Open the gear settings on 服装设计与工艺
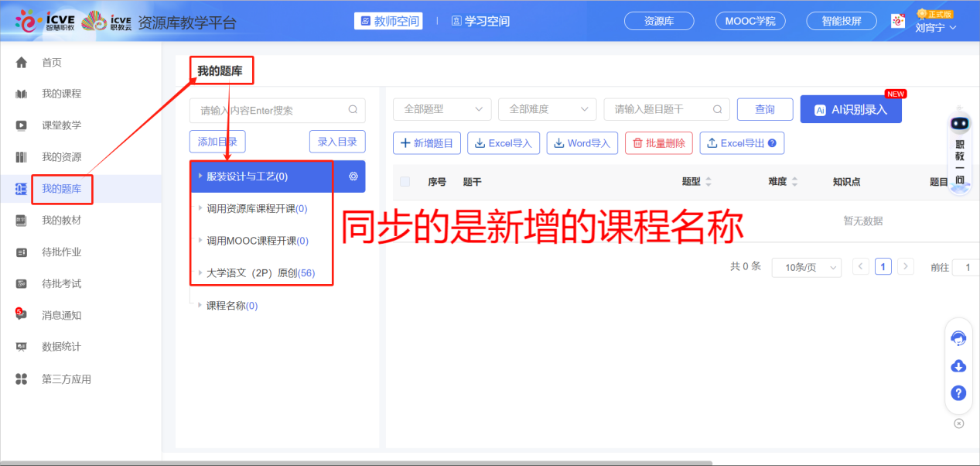The height and width of the screenshot is (466, 980). [x=353, y=176]
